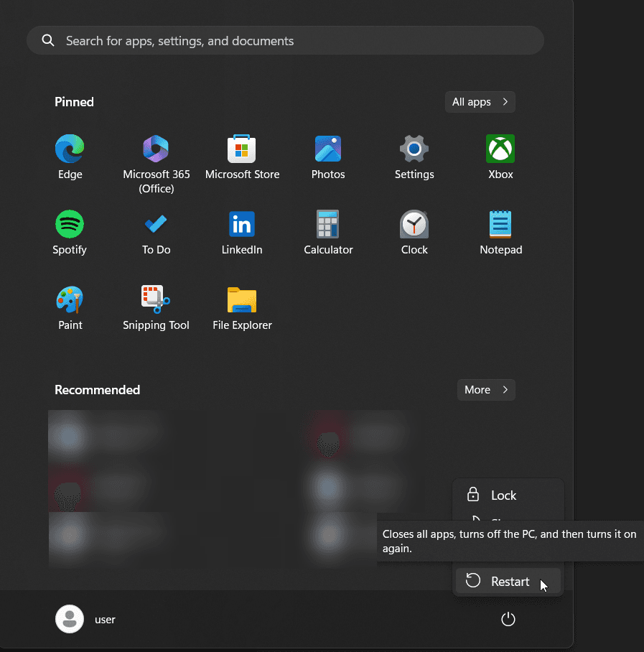Launch the Paint app
644x652 pixels.
pyautogui.click(x=70, y=308)
